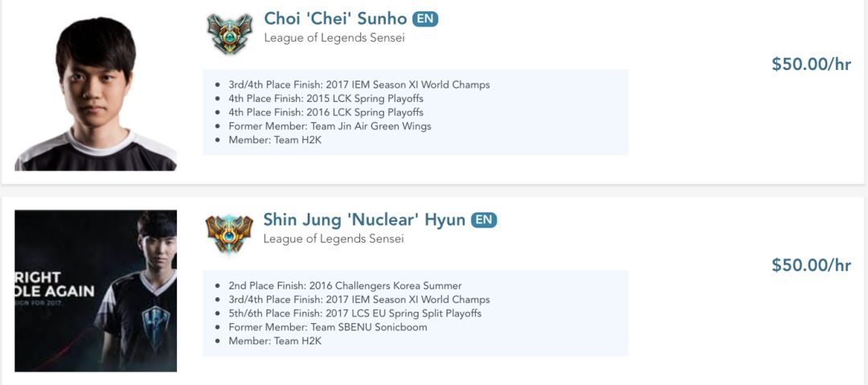Viewport: 868px width, 385px height.
Task: Click the rank emblem beside Choi 'Chei' Sunho
Action: click(230, 32)
